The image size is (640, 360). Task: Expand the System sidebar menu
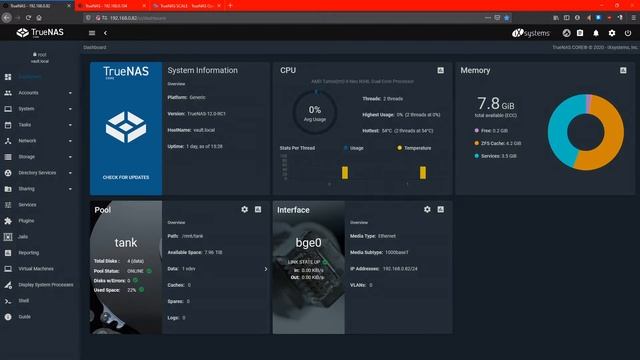click(40, 109)
